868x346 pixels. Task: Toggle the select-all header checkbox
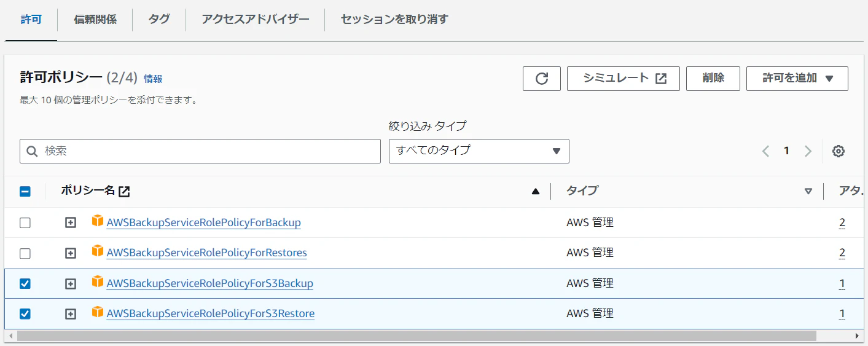click(x=25, y=192)
